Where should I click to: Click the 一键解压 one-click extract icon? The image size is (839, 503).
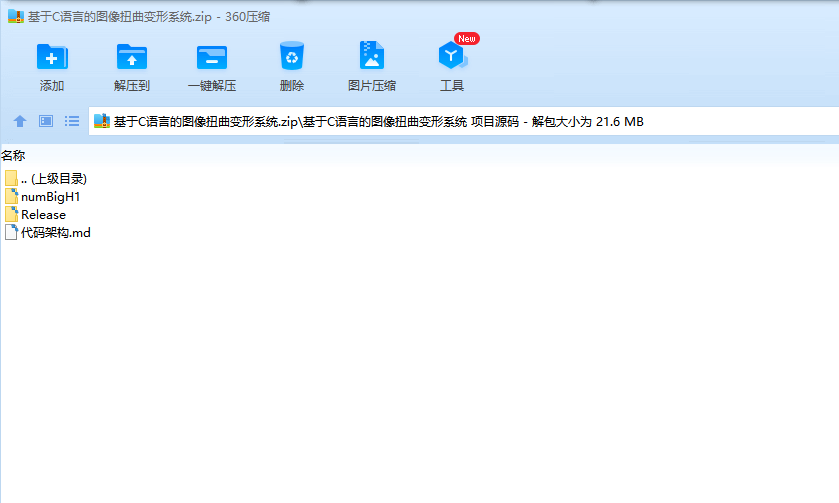pyautogui.click(x=212, y=57)
